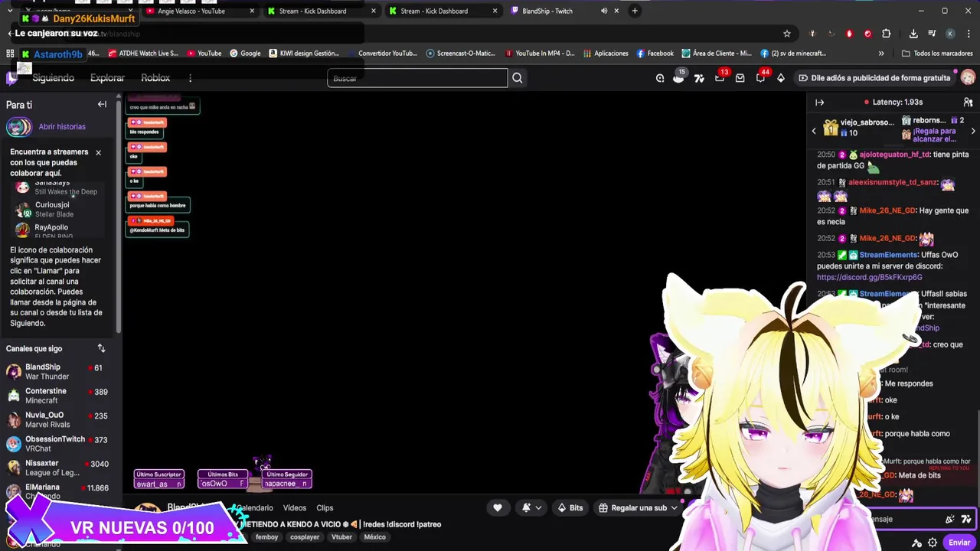Open the channel points icon beside chat settings

(916, 543)
